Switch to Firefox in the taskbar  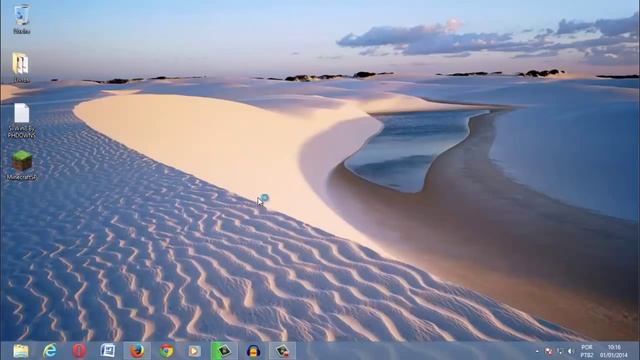pos(137,351)
